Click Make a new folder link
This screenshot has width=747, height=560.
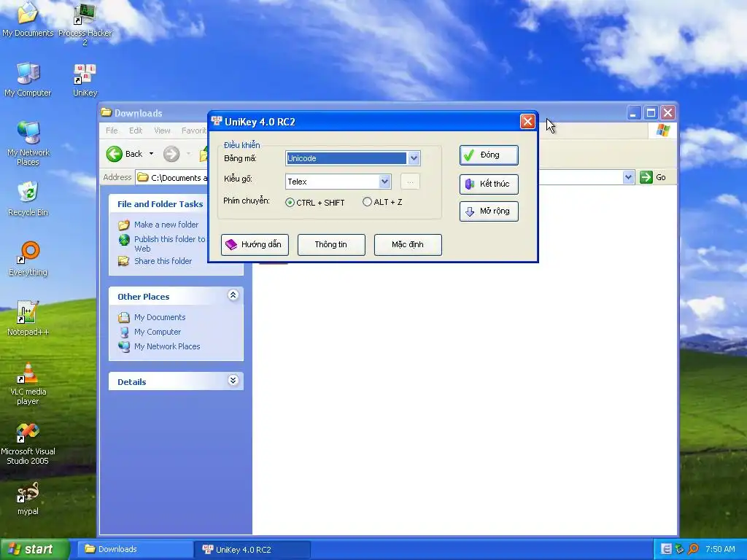(x=166, y=225)
